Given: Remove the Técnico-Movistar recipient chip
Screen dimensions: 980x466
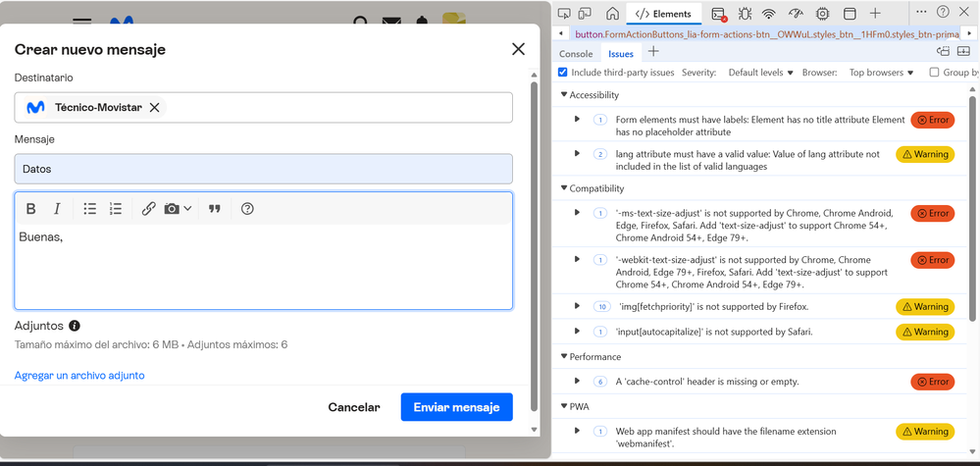Looking at the screenshot, I should point(155,108).
